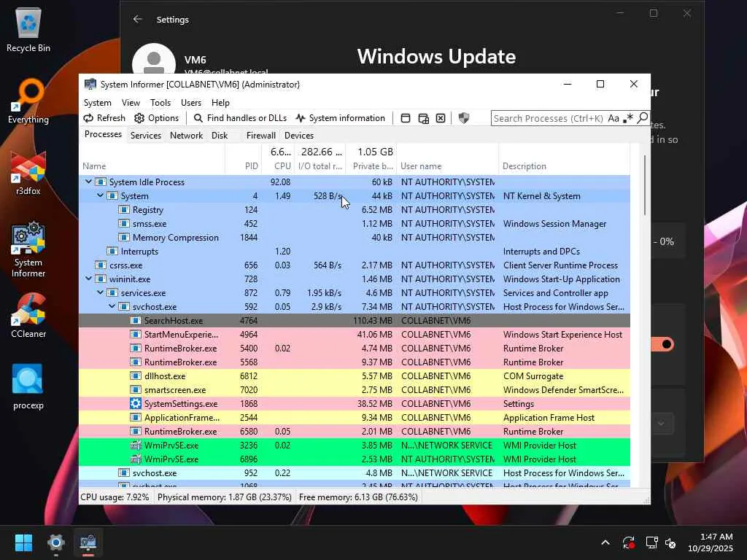The image size is (747, 560).
Task: Toggle regex search option
Action: click(x=628, y=118)
